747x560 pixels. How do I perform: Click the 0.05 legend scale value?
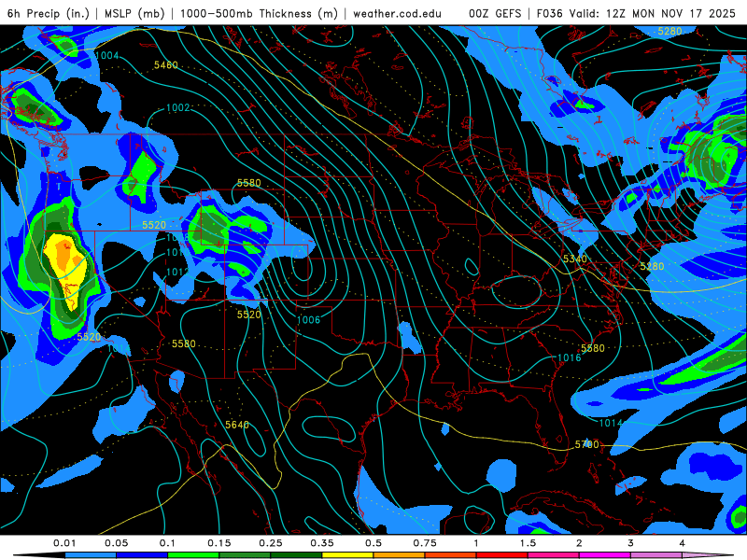coord(116,543)
